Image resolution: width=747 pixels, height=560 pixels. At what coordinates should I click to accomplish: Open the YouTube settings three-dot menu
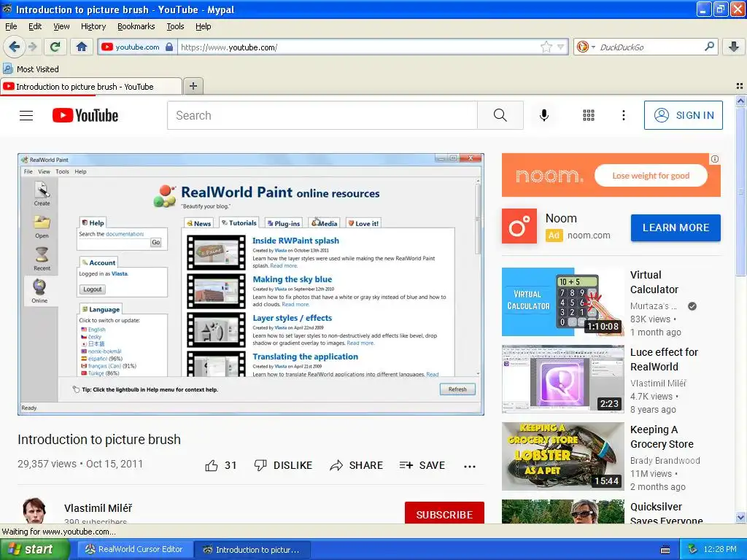(623, 115)
